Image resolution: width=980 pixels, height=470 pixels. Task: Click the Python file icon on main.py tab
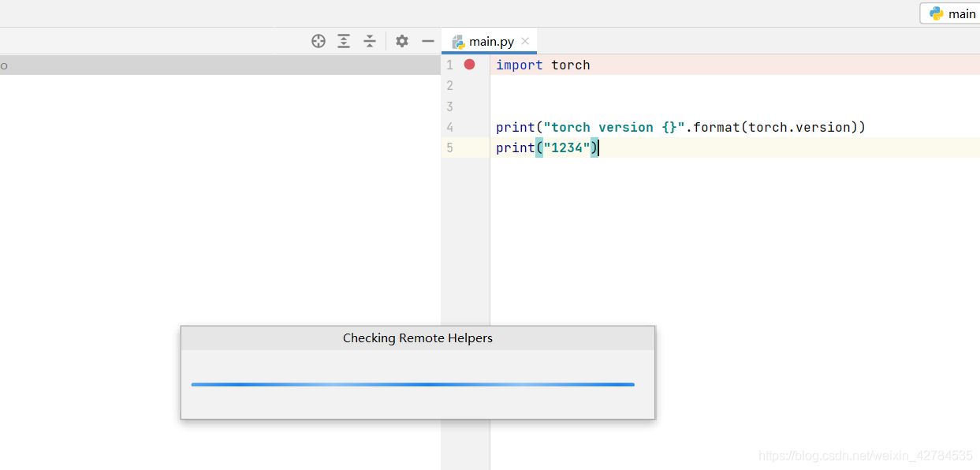click(x=458, y=42)
